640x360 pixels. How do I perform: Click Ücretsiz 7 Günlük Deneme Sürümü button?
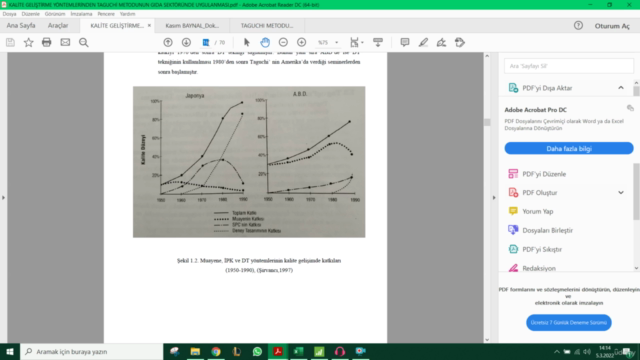(x=569, y=322)
